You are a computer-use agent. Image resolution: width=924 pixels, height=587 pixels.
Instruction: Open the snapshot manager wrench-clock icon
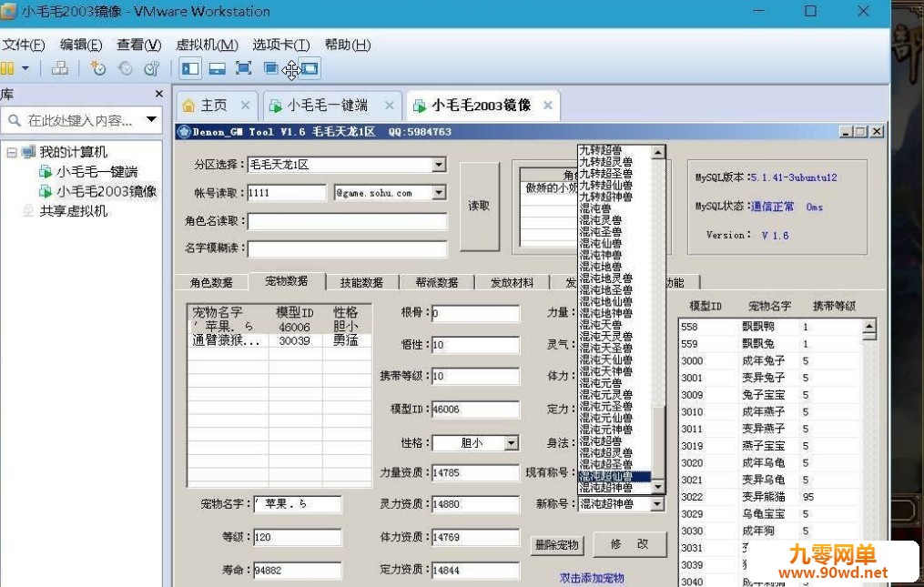[x=152, y=68]
